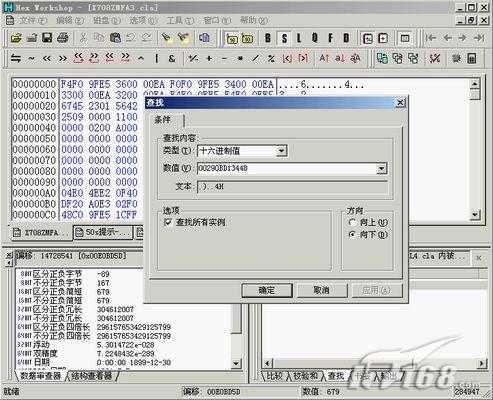The image size is (493, 400).
Task: Click the save floppy disk icon
Action: click(47, 38)
